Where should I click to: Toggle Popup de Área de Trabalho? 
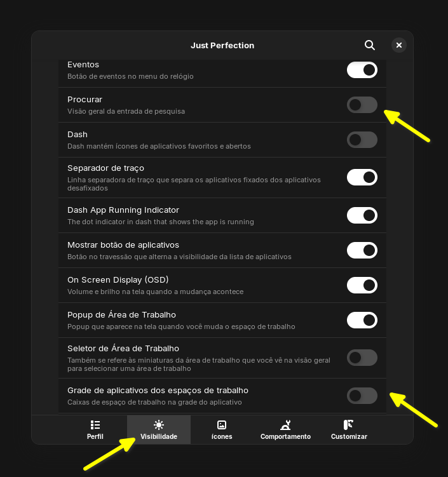pos(362,320)
